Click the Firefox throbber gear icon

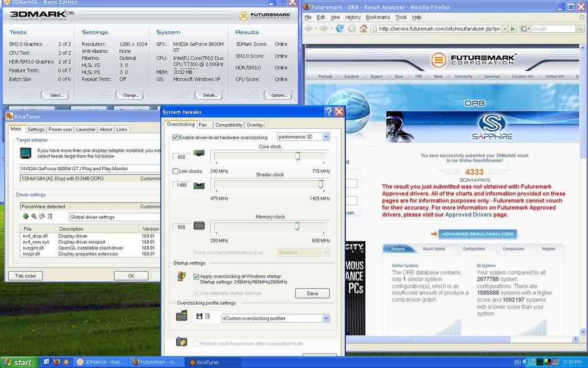click(x=582, y=17)
